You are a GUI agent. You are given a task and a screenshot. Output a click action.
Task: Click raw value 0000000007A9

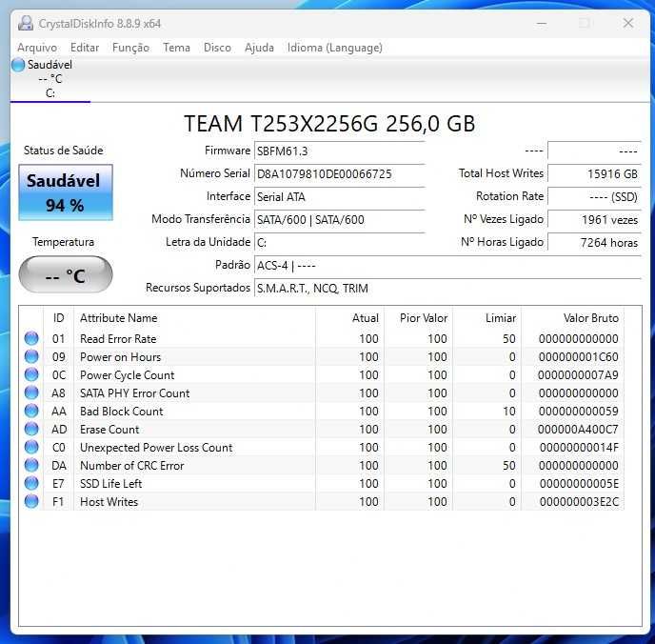point(579,374)
